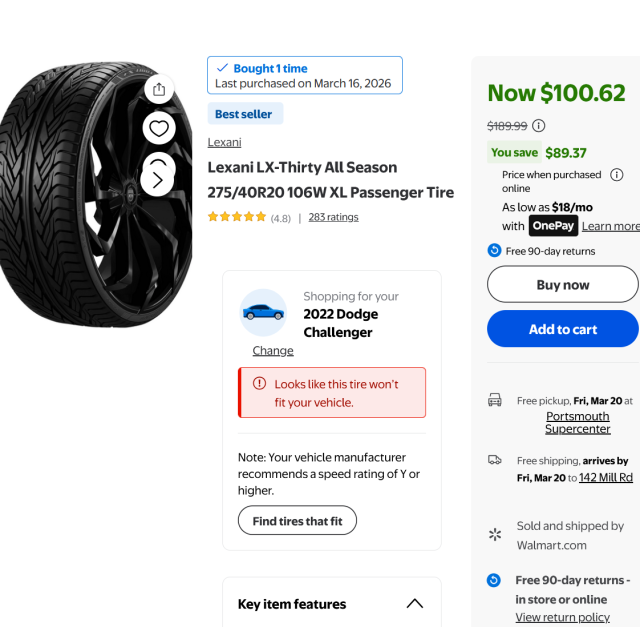Open the Lexani brand link

click(x=224, y=142)
